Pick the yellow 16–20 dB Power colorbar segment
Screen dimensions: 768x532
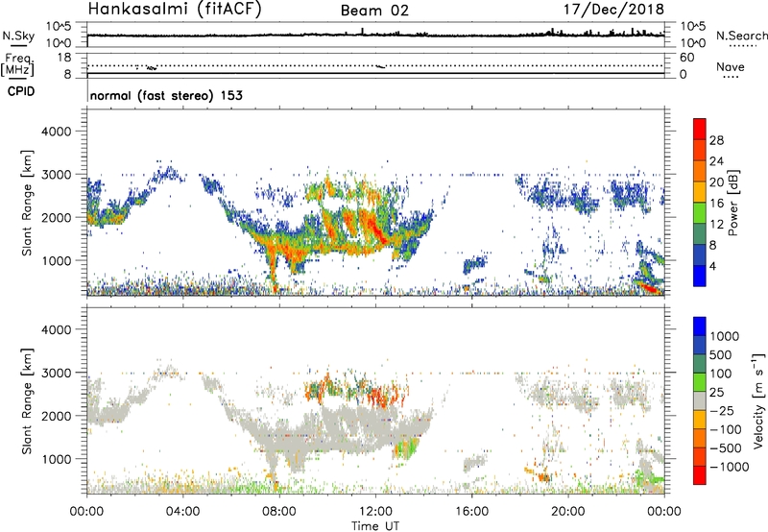700,191
